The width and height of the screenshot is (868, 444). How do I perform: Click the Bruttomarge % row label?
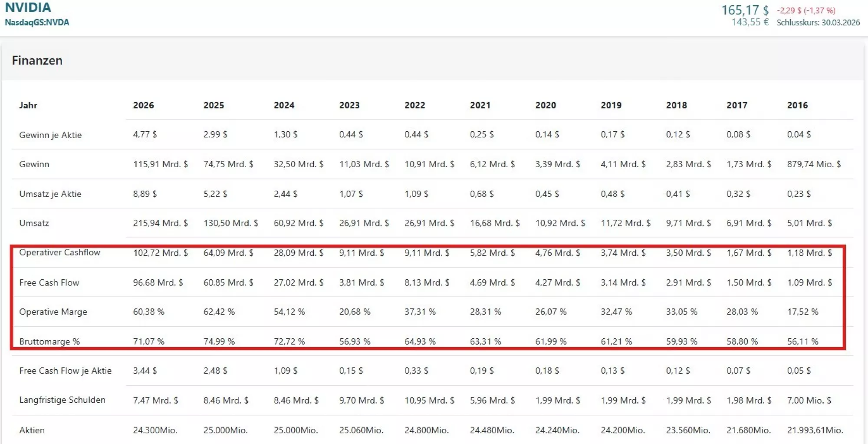(x=49, y=341)
